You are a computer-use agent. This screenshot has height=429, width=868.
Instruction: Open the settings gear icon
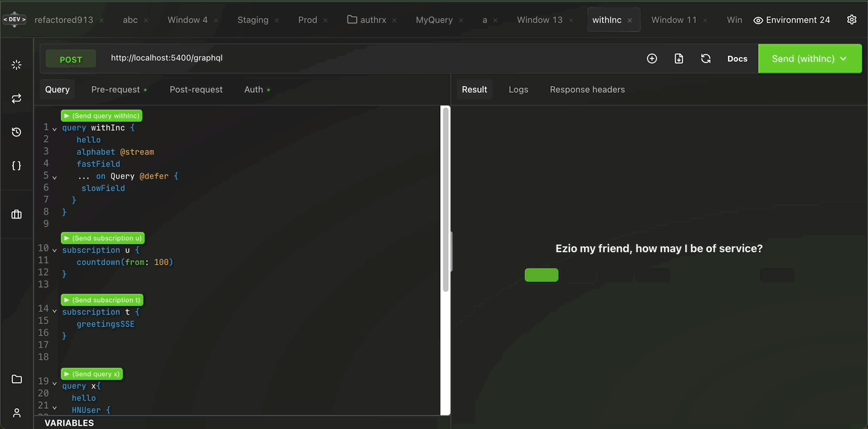(852, 19)
